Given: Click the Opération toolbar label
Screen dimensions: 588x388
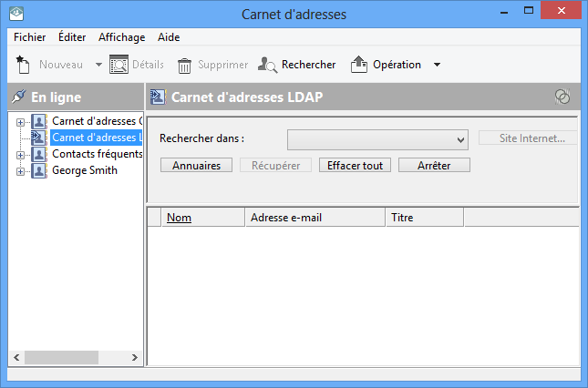Looking at the screenshot, I should [397, 65].
